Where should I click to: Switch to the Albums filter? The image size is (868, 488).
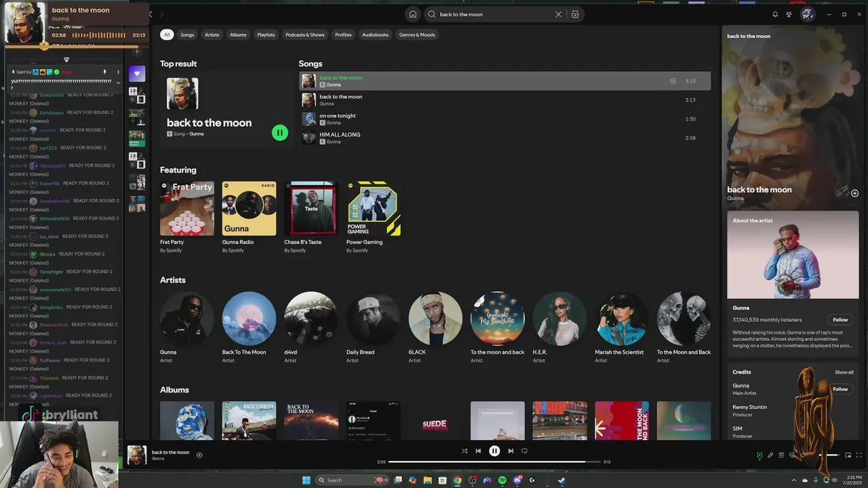click(x=238, y=35)
